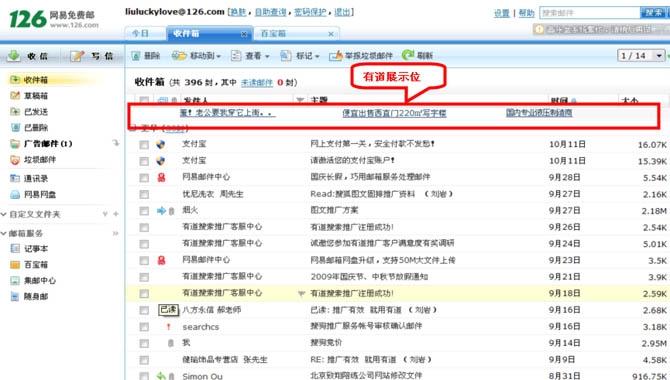Viewport: 670px width, 380px height.
Task: Click the 举报垃圾邮件 report spam icon
Action: (336, 55)
